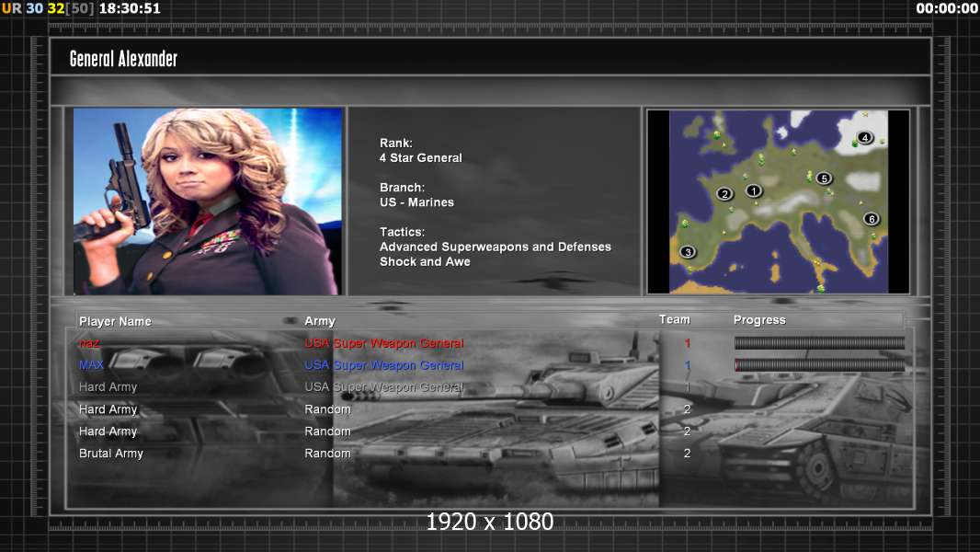980x552 pixels.
Task: Click the "Shock and Awe" tactics line
Action: pyautogui.click(x=425, y=262)
